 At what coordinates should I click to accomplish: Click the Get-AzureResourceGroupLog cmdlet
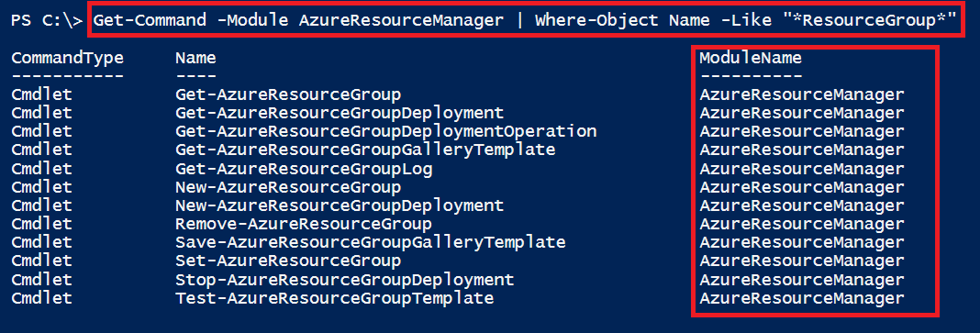pyautogui.click(x=304, y=169)
